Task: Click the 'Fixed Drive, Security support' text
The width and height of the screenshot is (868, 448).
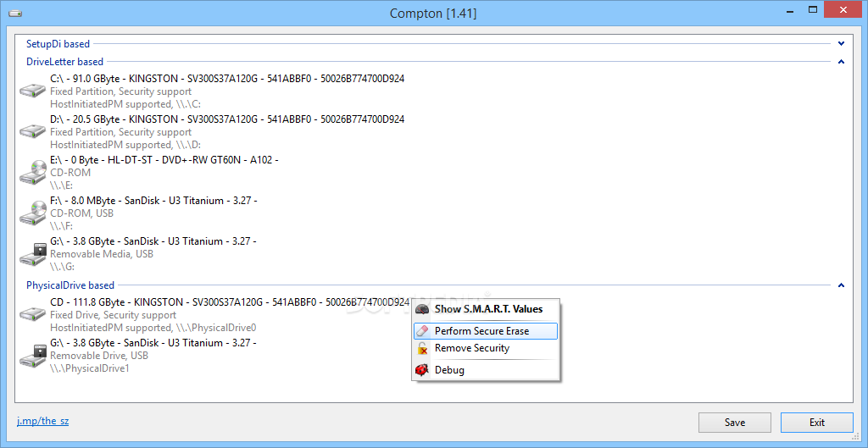Action: 113,315
